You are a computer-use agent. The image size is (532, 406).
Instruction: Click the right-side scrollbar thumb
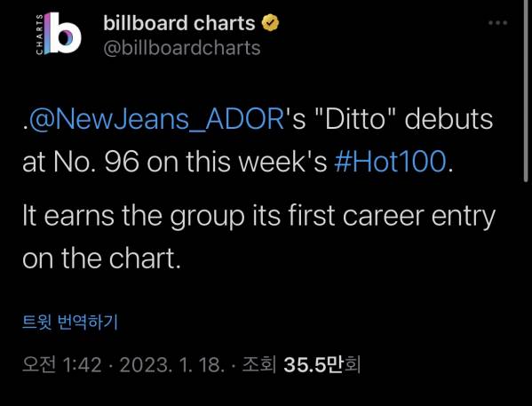click(527, 92)
